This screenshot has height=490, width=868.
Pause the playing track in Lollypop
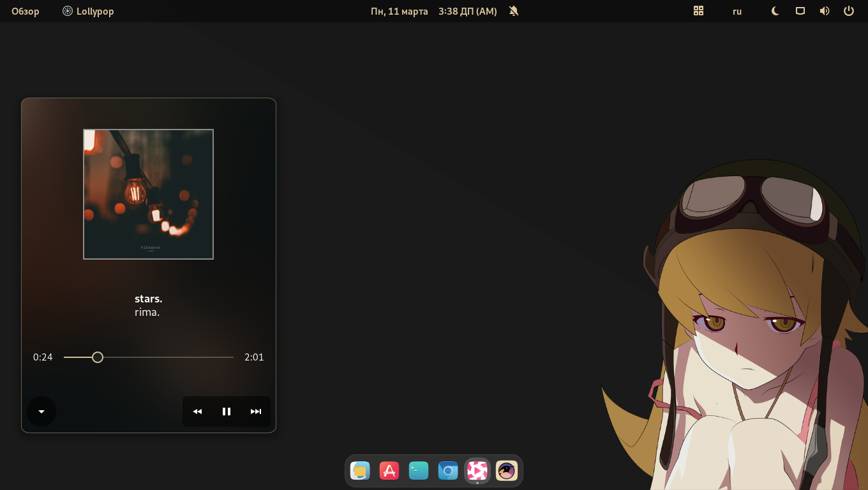point(227,412)
